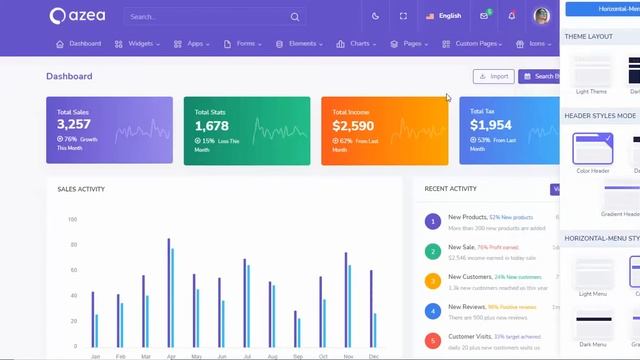Open the 76% Profit earned link
Viewport: 640px width, 360px height.
click(x=498, y=247)
